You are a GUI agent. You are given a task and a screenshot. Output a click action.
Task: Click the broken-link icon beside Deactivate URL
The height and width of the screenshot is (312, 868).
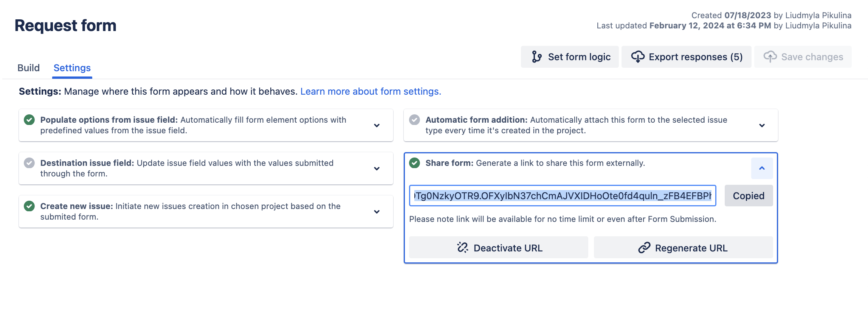(462, 248)
